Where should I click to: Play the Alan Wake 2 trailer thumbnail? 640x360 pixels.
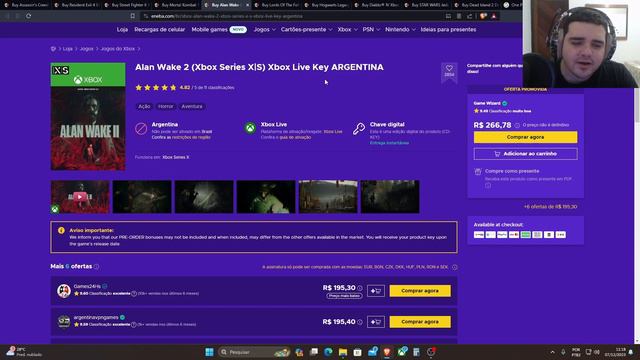click(x=80, y=197)
